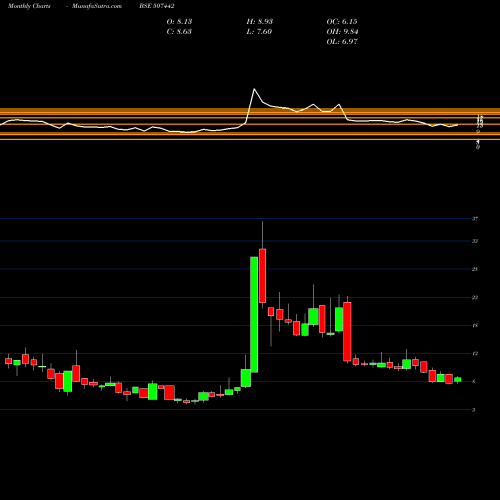This screenshot has width=500, height=500.
Task: Select the open value 'O: 8.13'
Action: (179, 22)
